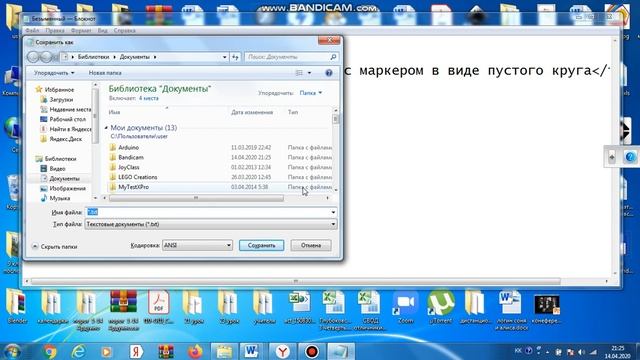Open Google Chrome from the taskbar
Image resolution: width=640 pixels, height=360 pixels.
pyautogui.click(x=49, y=351)
